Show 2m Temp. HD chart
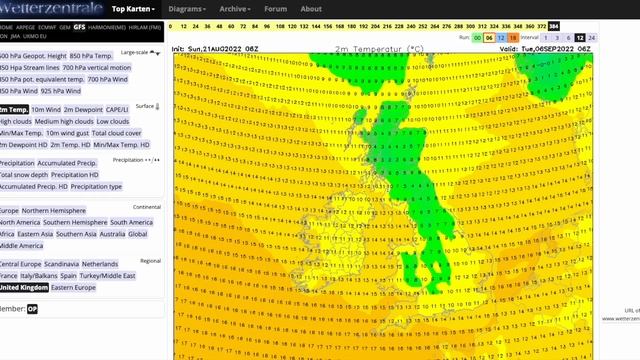Viewport: 640px width, 360px height. click(71, 145)
